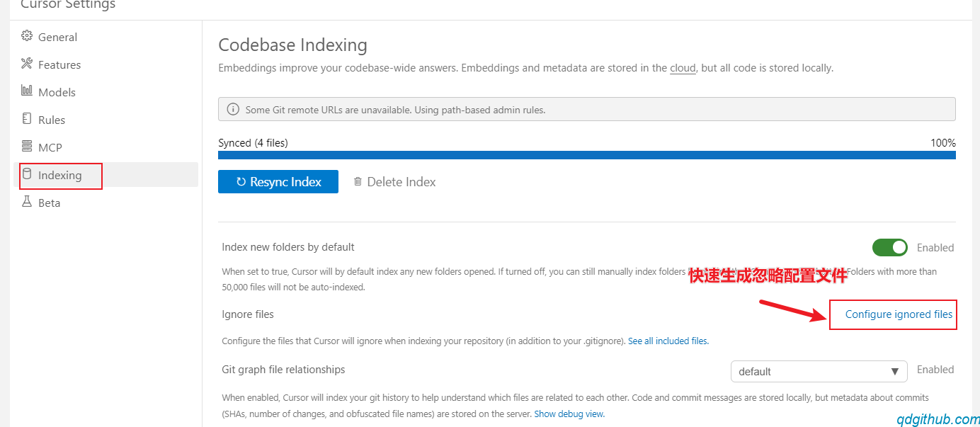Toggle Index new folders by default switch
Viewport: 980px width, 427px height.
point(890,247)
